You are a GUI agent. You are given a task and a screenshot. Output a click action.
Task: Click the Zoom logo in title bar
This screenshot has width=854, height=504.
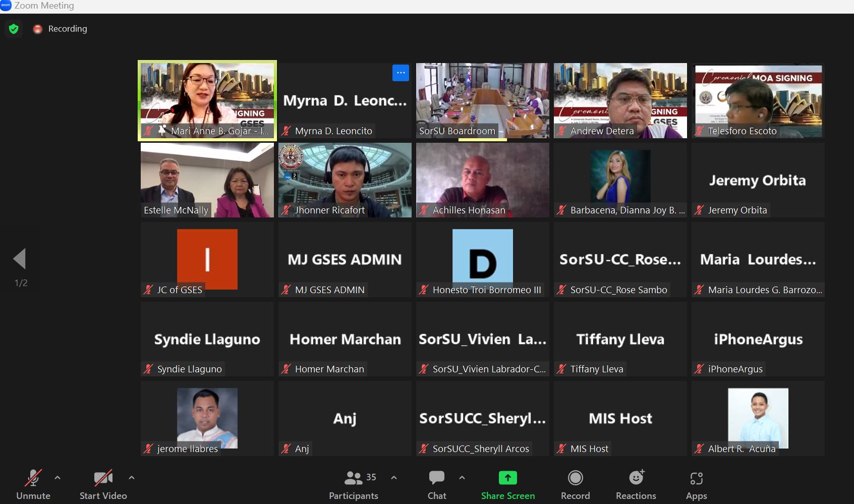tap(6, 6)
